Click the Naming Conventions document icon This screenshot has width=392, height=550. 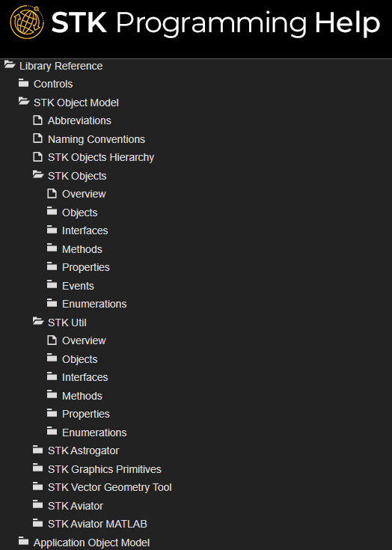tap(37, 138)
